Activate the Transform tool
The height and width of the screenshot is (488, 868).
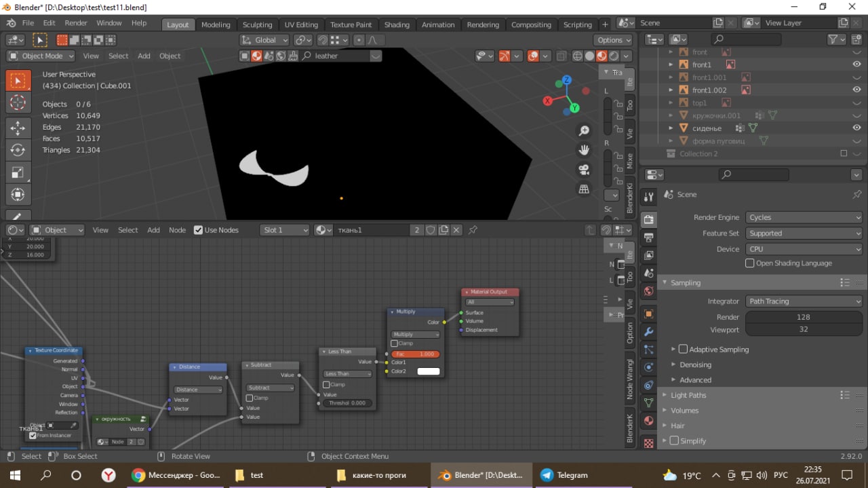[x=18, y=195]
